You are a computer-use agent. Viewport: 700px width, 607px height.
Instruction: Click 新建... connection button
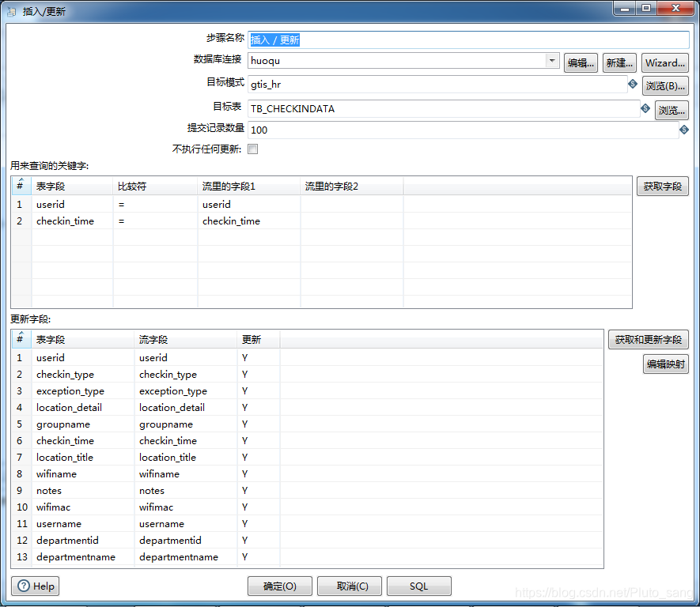click(619, 63)
